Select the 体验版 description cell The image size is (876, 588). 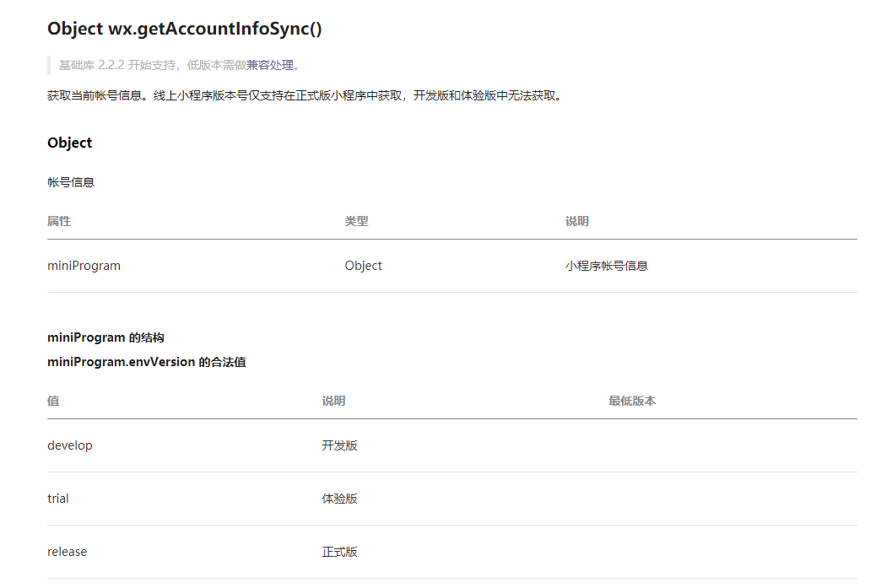tap(339, 499)
